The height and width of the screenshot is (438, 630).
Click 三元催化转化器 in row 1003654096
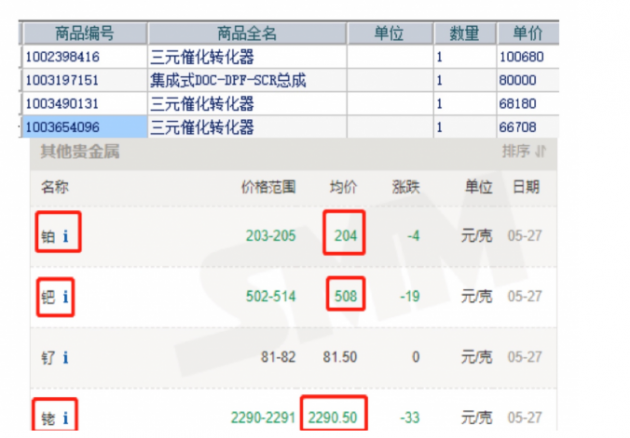pyautogui.click(x=202, y=127)
